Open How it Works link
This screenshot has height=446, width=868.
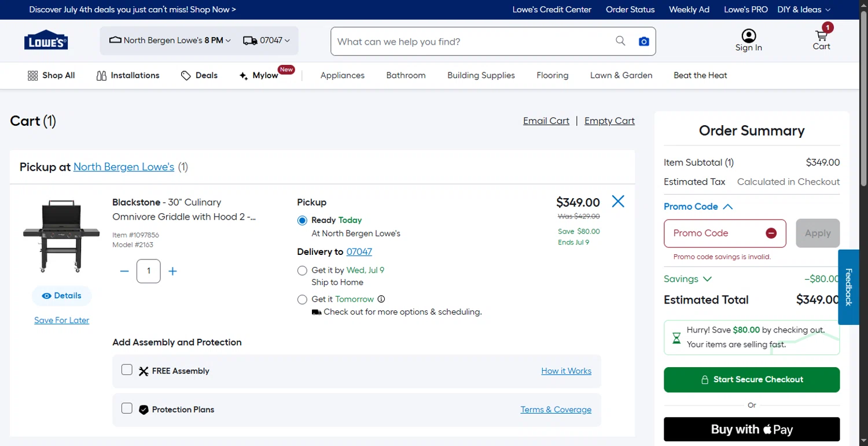(566, 371)
